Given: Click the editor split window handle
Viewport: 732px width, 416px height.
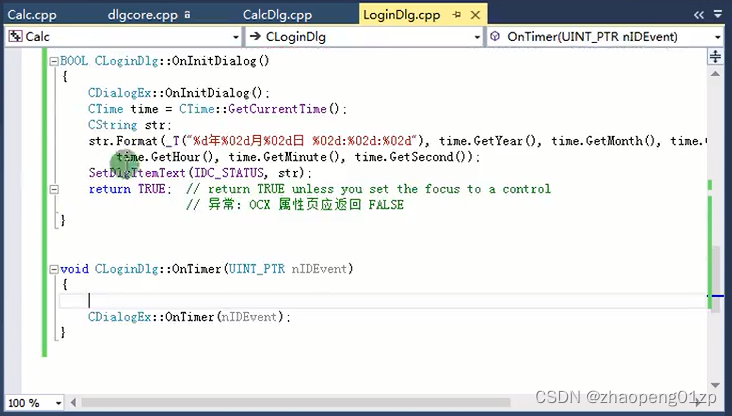Looking at the screenshot, I should (x=715, y=56).
